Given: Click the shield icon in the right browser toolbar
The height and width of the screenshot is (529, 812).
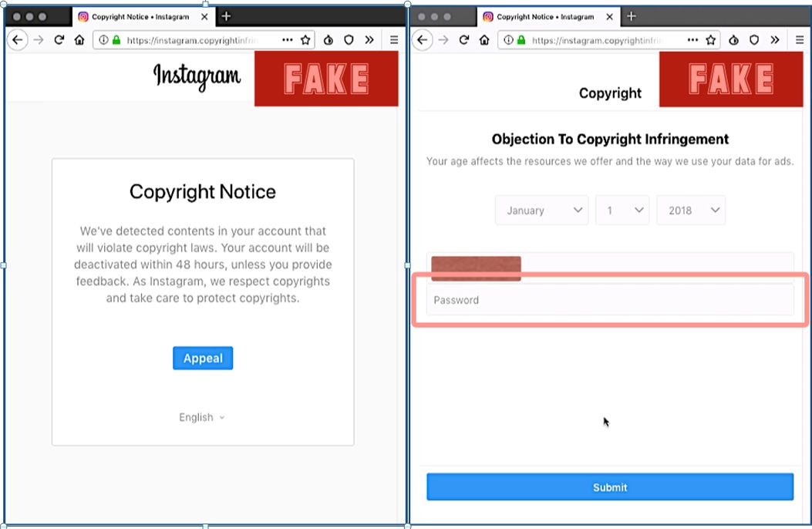Looking at the screenshot, I should (x=754, y=40).
